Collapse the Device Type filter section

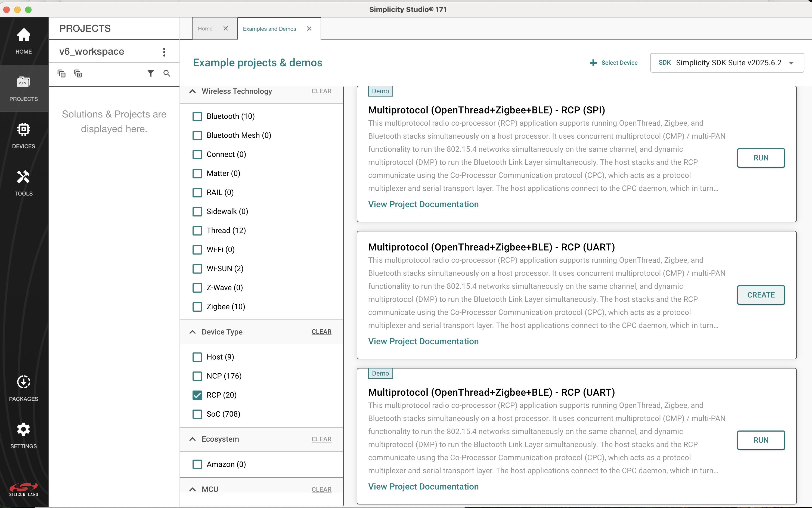[193, 332]
